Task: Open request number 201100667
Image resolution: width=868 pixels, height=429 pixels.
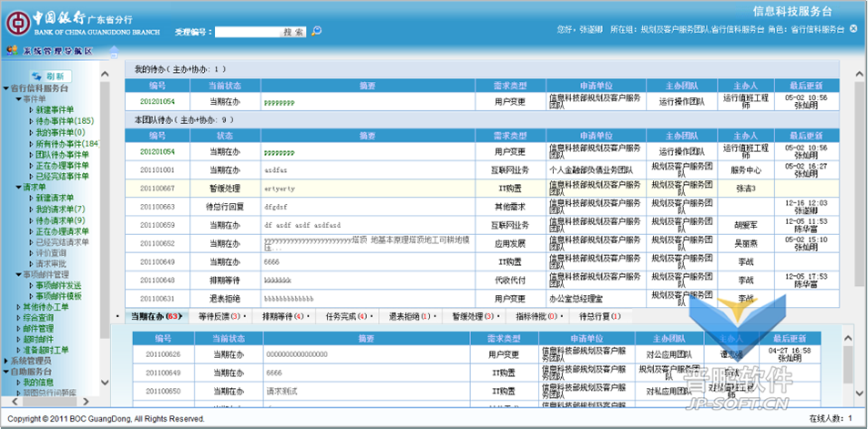Action: pyautogui.click(x=158, y=189)
